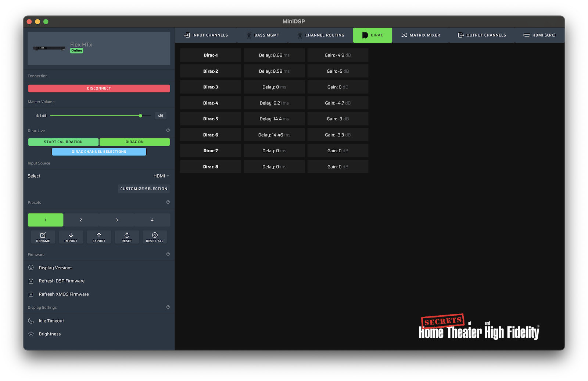Edit Dirac-1 delay 8.69 ms

click(274, 55)
